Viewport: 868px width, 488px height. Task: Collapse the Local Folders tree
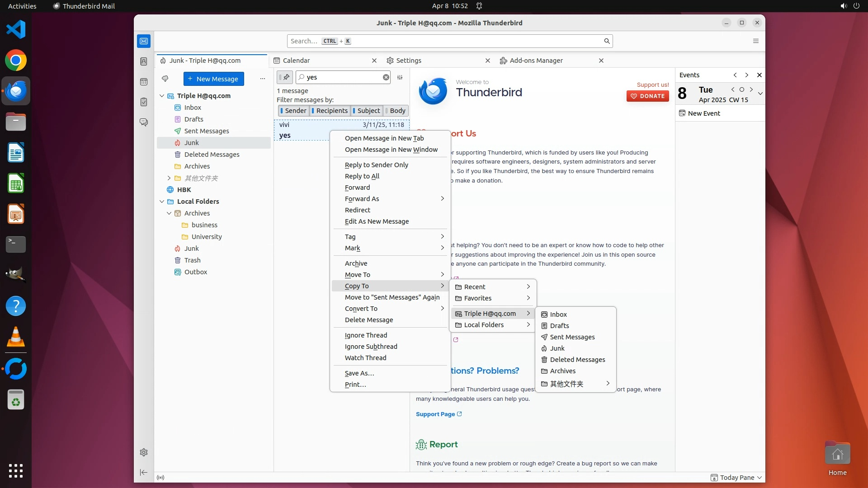[162, 202]
